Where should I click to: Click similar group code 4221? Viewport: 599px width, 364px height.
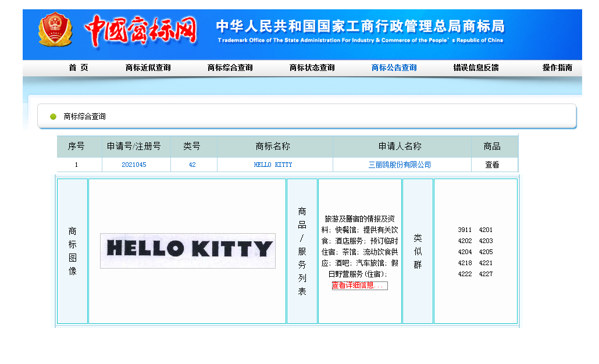pos(486,263)
